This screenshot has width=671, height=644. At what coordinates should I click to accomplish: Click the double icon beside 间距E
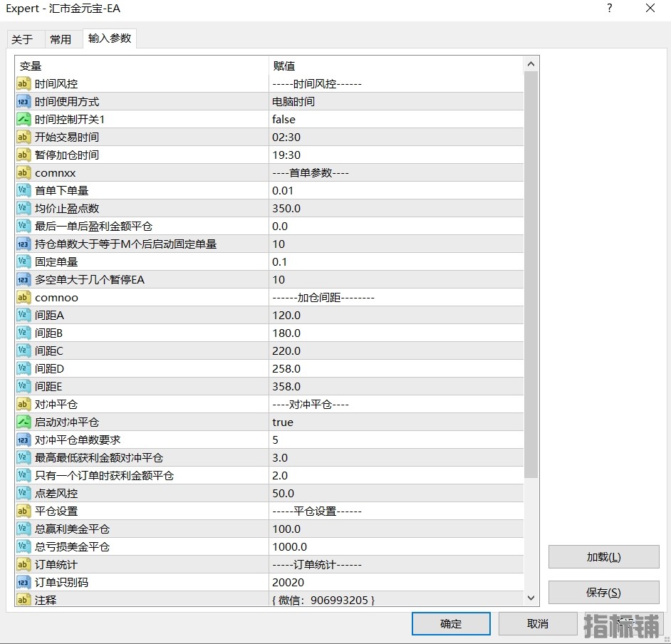coord(24,386)
